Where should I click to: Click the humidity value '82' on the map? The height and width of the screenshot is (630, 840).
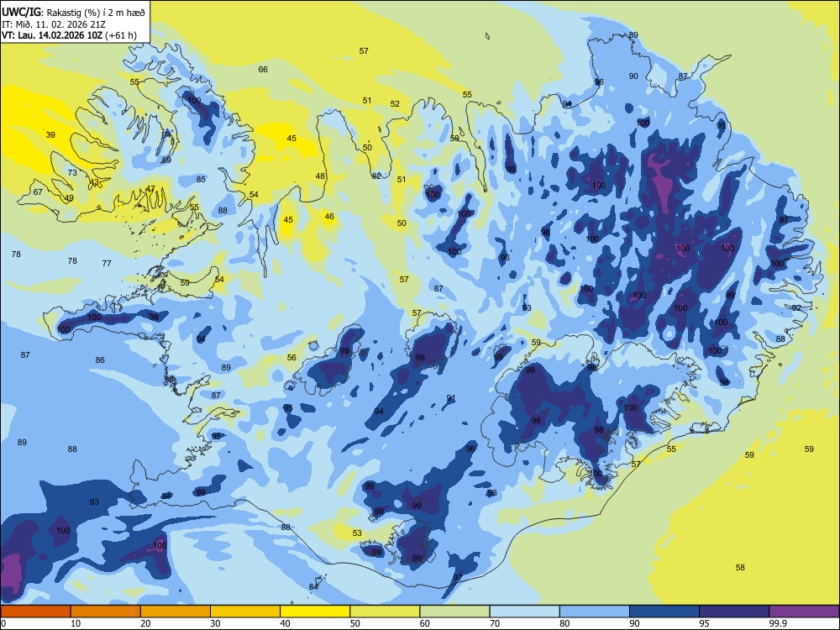[376, 176]
